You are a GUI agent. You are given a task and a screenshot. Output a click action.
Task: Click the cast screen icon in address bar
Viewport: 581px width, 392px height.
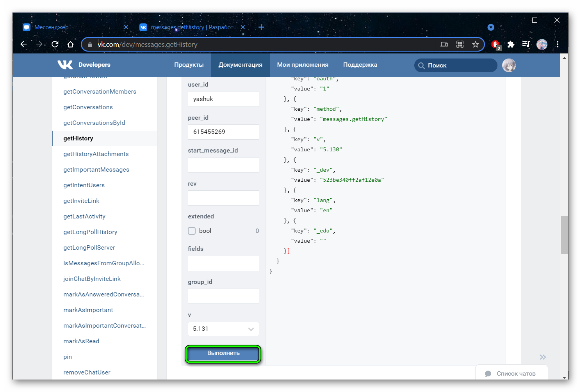444,44
